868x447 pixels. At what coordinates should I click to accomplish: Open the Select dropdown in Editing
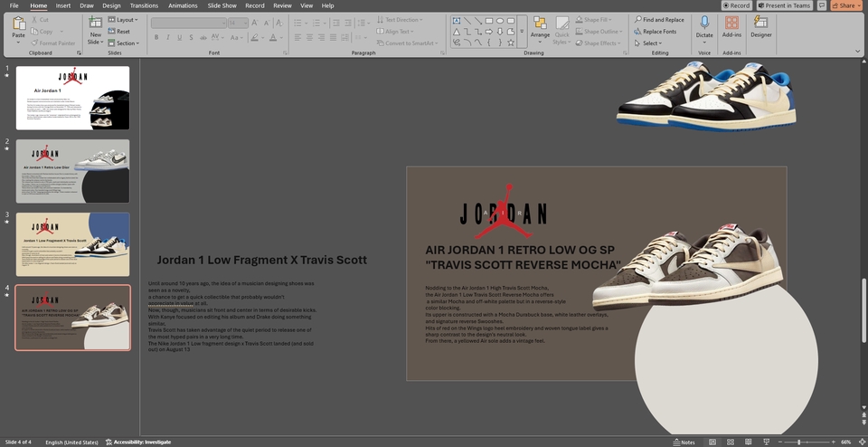[651, 43]
